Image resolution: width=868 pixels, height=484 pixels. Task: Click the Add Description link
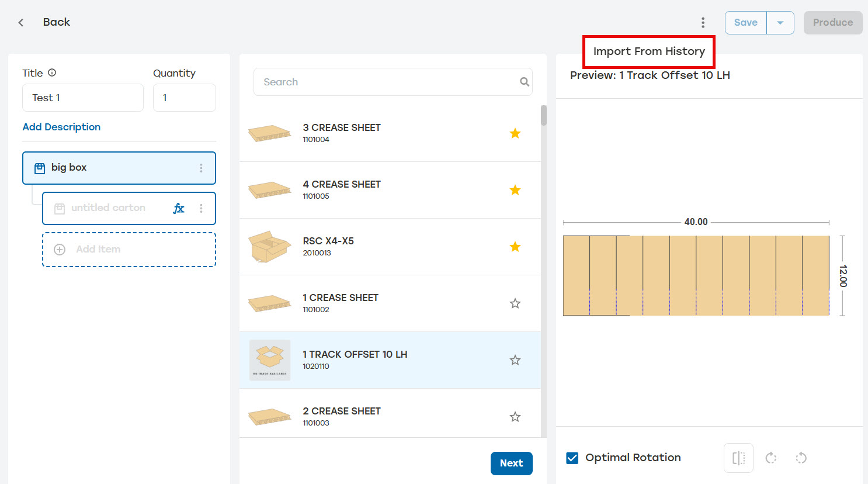(61, 127)
